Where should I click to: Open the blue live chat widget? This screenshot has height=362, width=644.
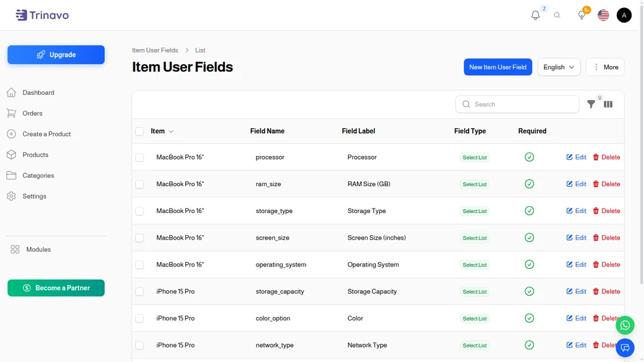click(625, 348)
